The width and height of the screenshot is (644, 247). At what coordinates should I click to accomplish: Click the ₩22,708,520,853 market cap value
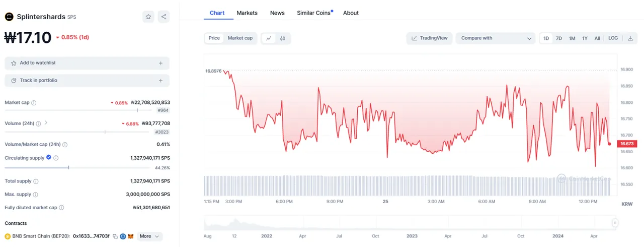tap(150, 103)
